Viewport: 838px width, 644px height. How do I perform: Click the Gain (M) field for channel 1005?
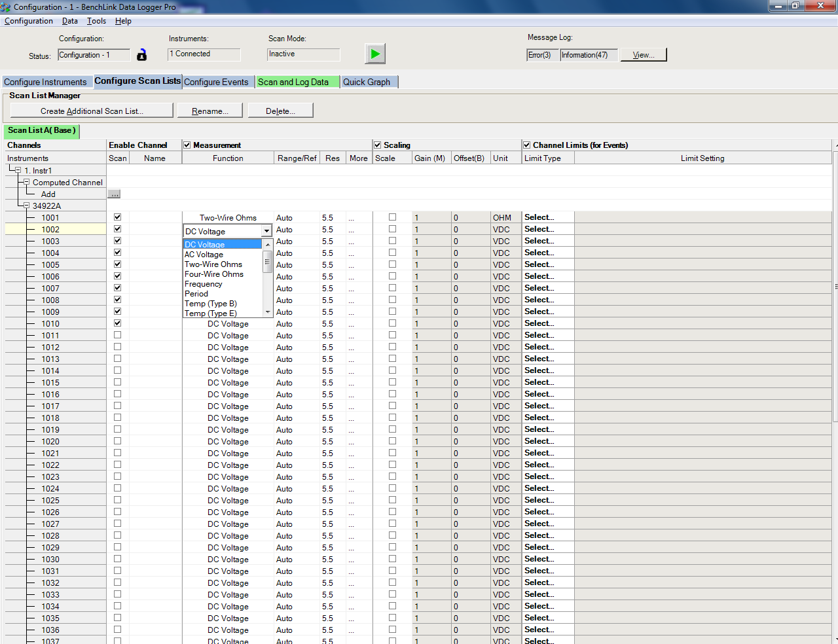pyautogui.click(x=431, y=265)
